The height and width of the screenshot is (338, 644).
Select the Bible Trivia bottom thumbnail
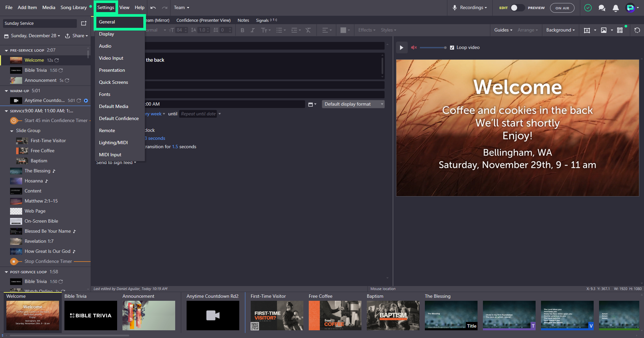(x=91, y=316)
